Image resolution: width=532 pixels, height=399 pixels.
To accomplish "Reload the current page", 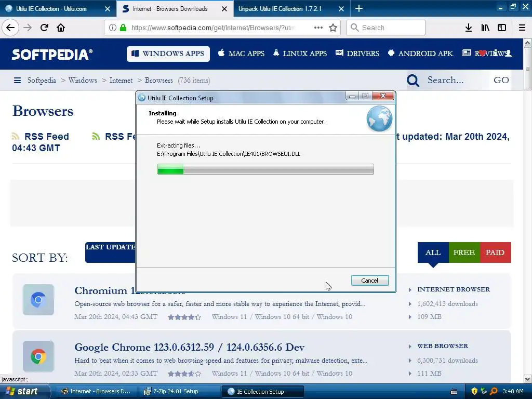I will 44,28.
